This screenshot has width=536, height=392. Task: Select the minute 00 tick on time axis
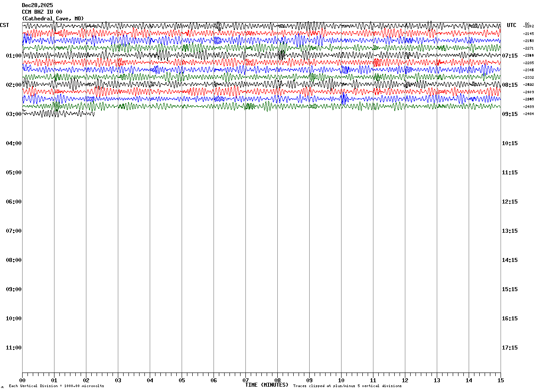point(22,380)
